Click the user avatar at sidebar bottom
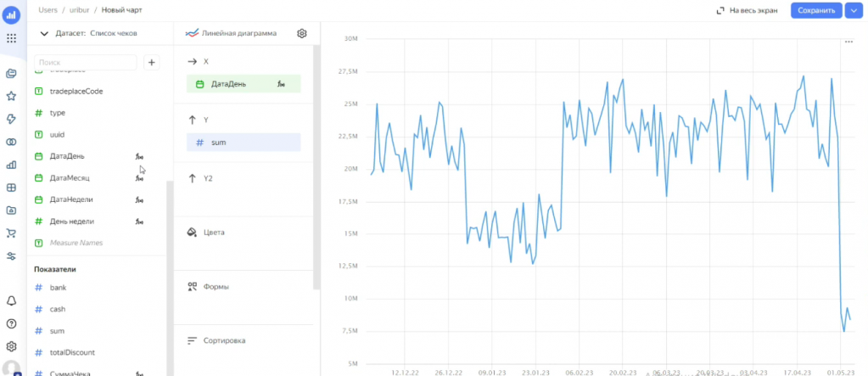This screenshot has width=868, height=376. 11,369
